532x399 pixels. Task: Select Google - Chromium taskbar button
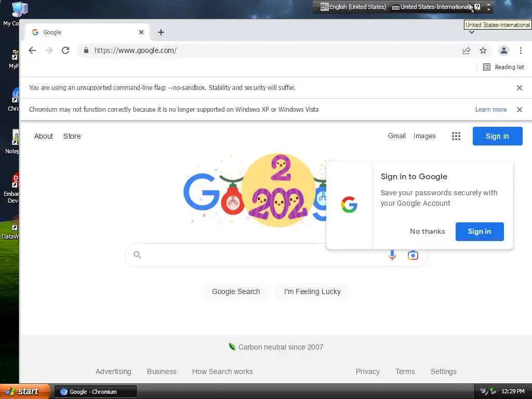click(x=96, y=392)
